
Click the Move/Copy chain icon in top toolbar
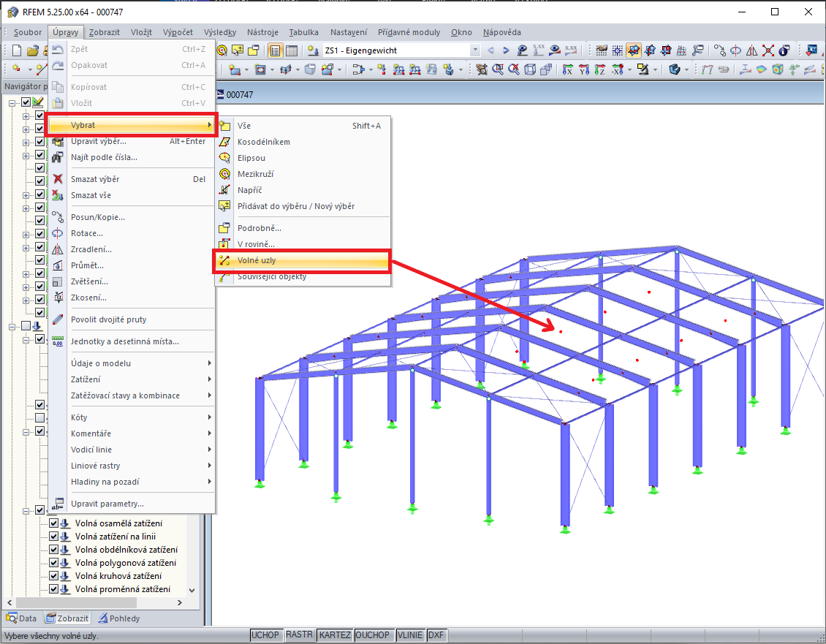tap(720, 50)
